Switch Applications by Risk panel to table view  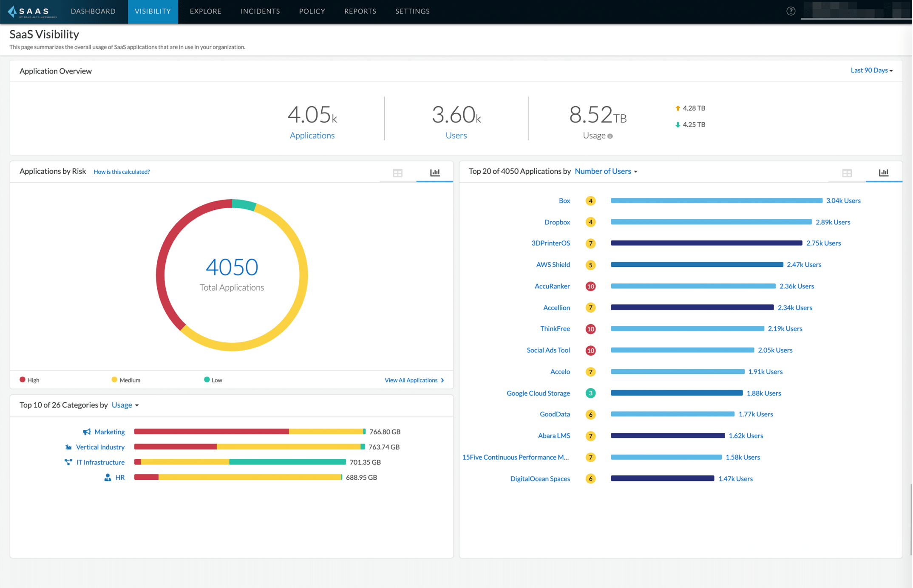pyautogui.click(x=398, y=172)
